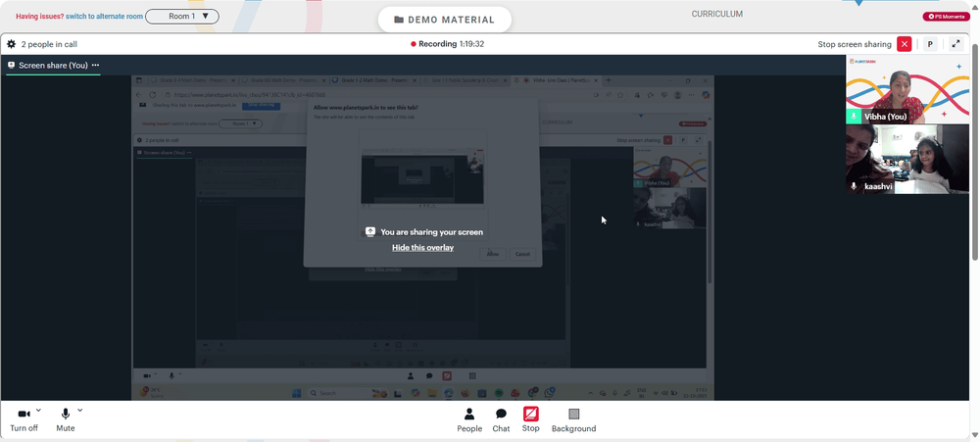Click favorites star icon in preview browser
Image resolution: width=980 pixels, height=442 pixels.
pyautogui.click(x=620, y=95)
